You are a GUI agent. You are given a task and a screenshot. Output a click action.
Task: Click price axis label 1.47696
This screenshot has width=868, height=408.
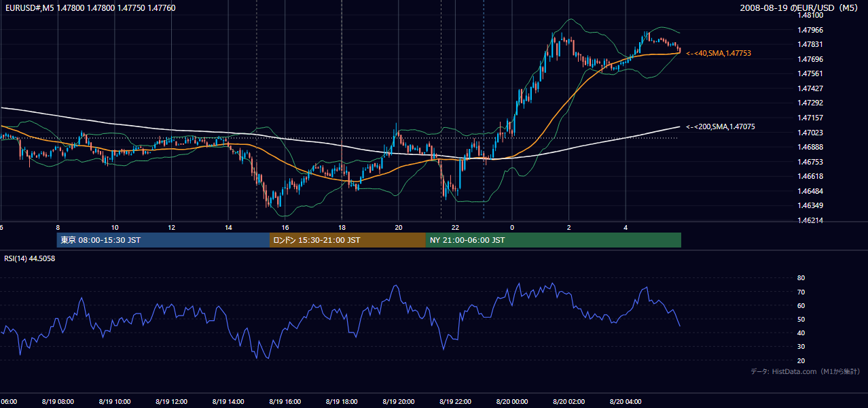click(x=810, y=59)
